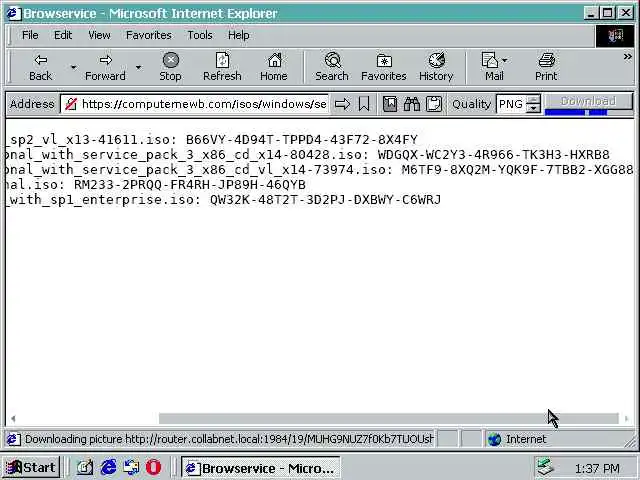Click the bookmark outline icon
This screenshot has width=640, height=480.
pyautogui.click(x=364, y=104)
